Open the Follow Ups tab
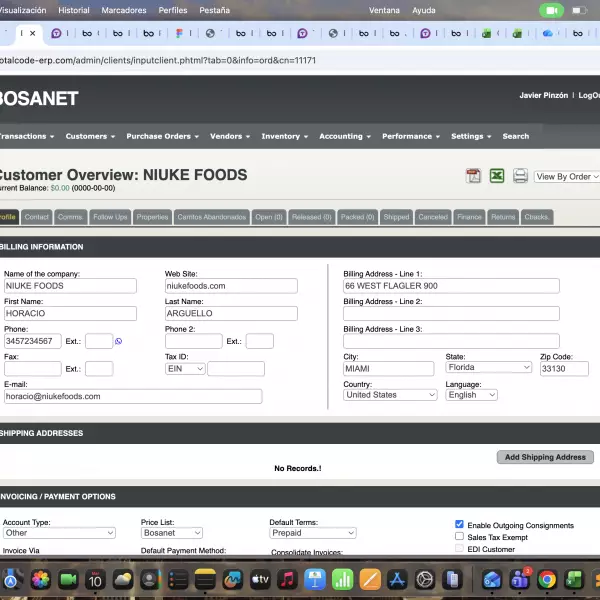The height and width of the screenshot is (600, 600). (x=110, y=217)
